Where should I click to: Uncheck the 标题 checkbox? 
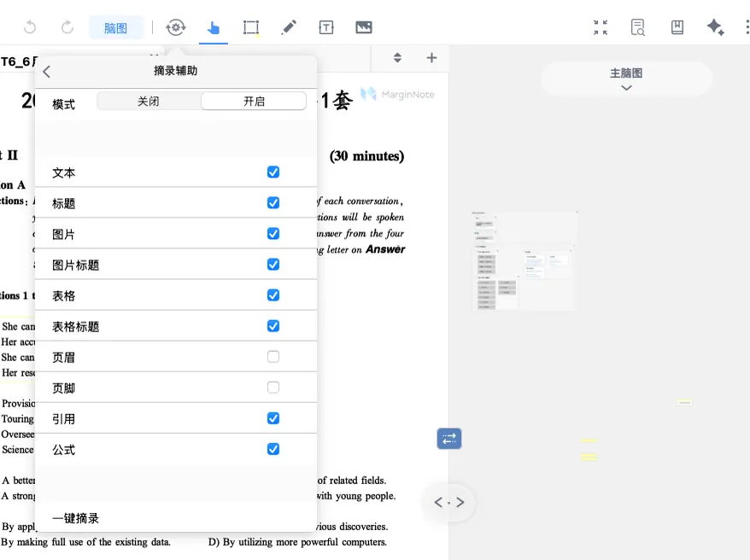click(273, 202)
